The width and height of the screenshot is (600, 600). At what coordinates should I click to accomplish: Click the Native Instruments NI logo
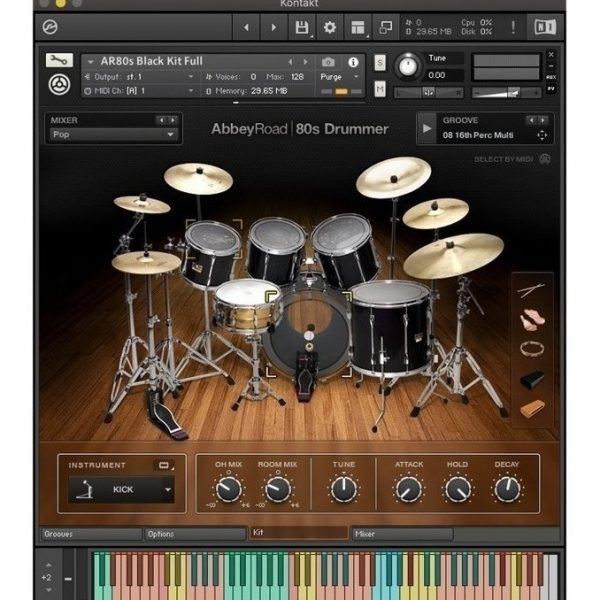tap(545, 27)
